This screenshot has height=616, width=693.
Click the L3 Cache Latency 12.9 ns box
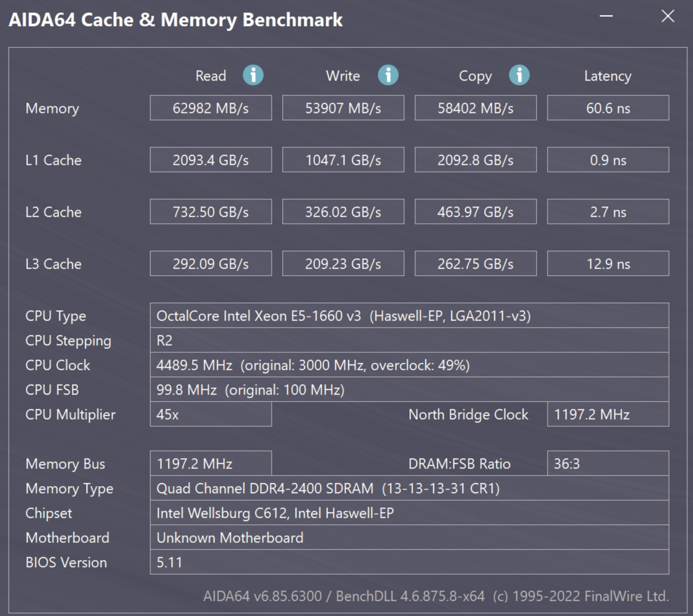click(608, 263)
